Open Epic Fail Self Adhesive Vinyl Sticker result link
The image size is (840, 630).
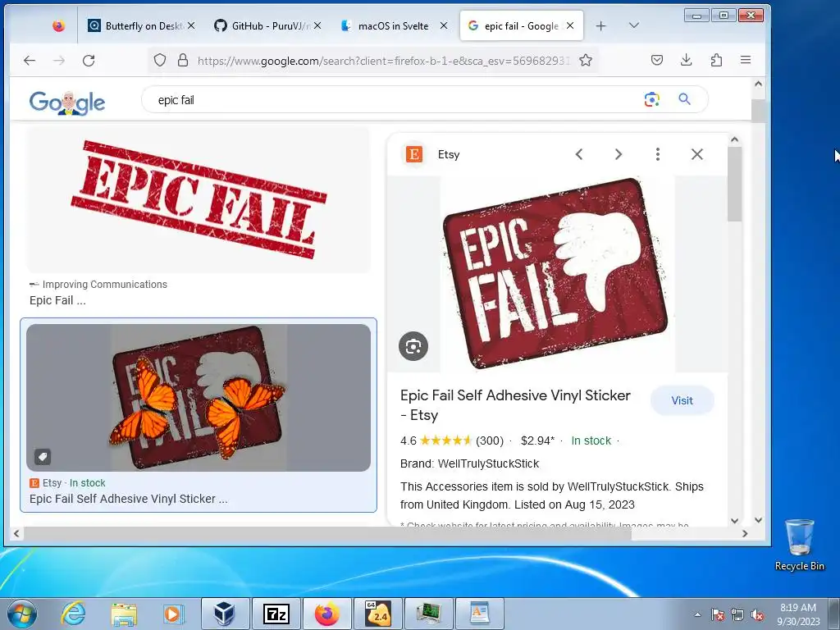pos(129,499)
